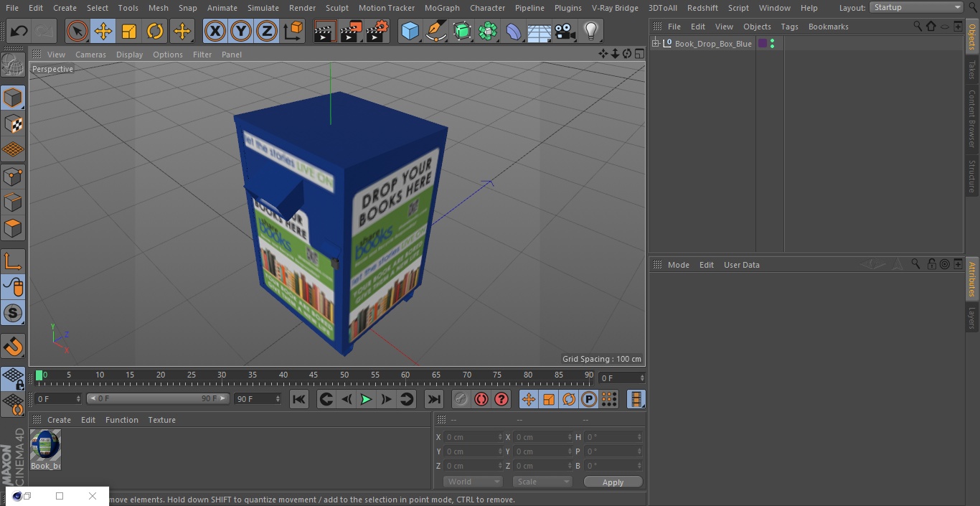Enable Polygons mode
The height and width of the screenshot is (506, 980).
(x=13, y=228)
